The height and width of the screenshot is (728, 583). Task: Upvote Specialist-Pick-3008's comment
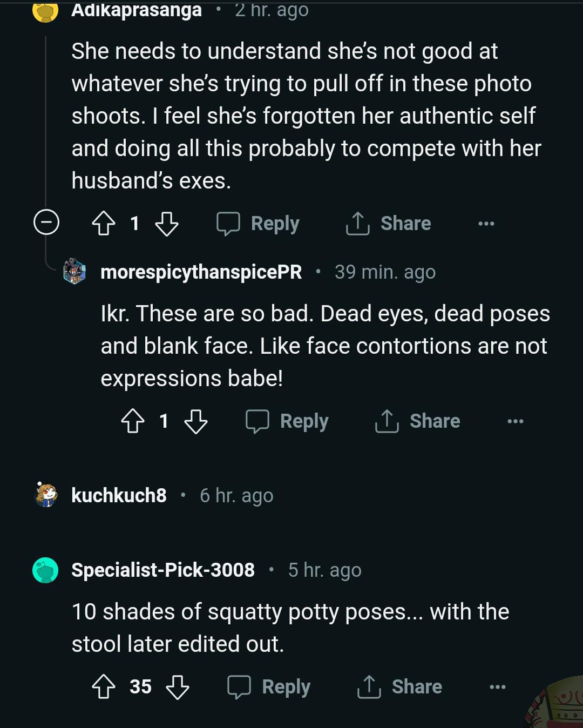tap(104, 687)
